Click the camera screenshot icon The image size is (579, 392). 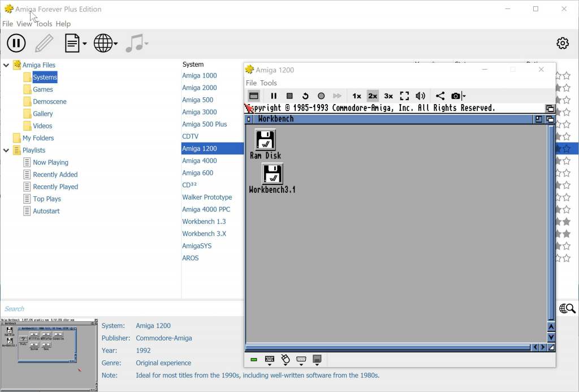point(456,96)
